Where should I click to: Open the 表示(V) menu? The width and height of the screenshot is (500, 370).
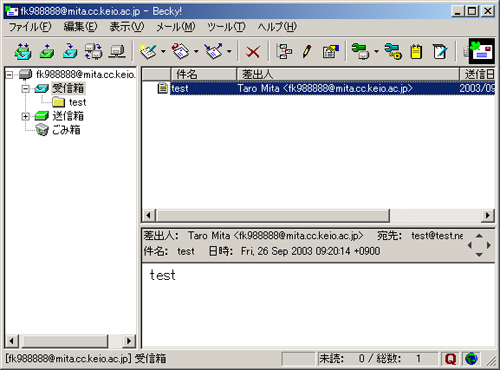pyautogui.click(x=127, y=27)
